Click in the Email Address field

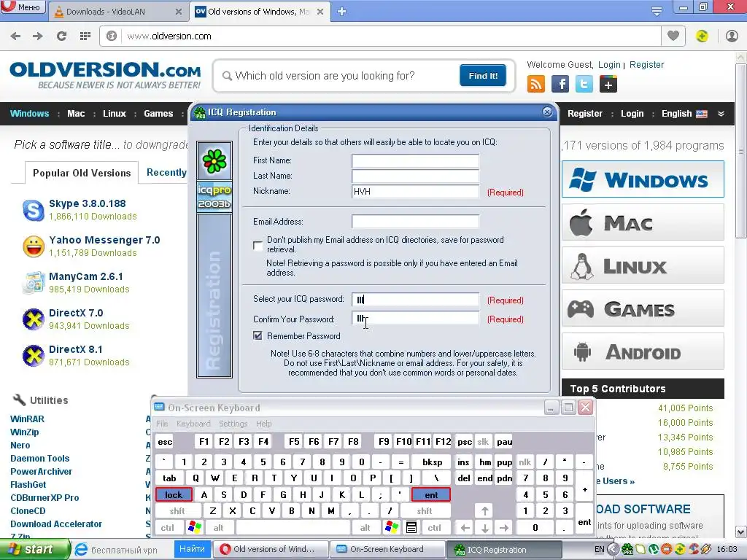pos(415,222)
